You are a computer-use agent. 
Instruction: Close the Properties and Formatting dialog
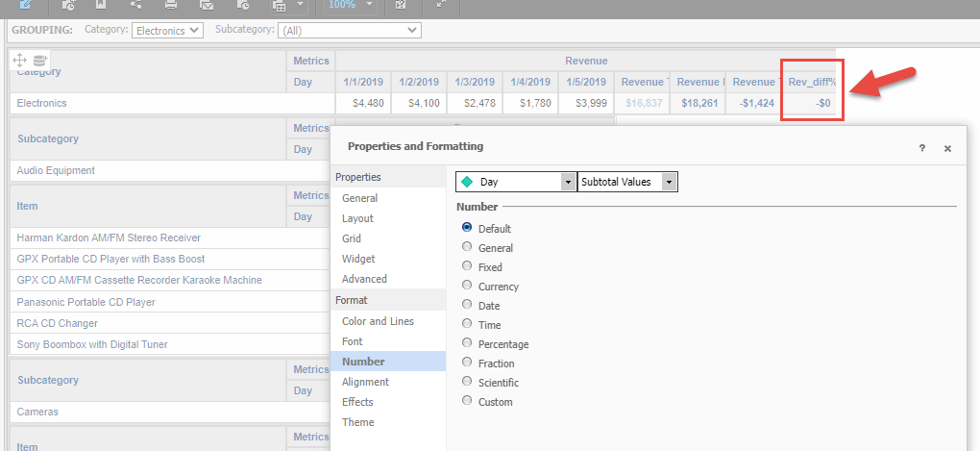(947, 148)
